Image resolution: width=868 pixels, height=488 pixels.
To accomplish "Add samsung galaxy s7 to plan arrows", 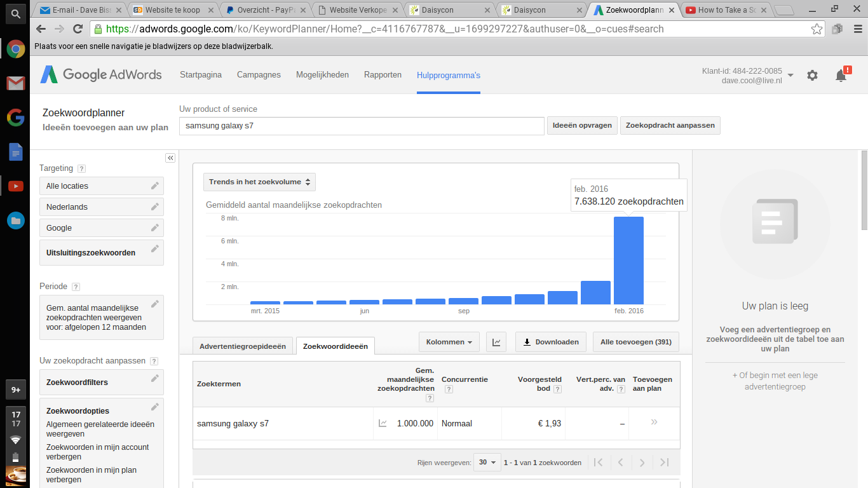I will (x=654, y=422).
